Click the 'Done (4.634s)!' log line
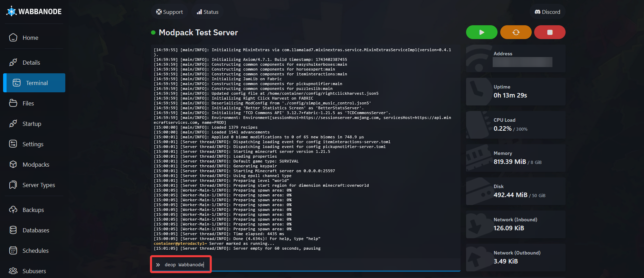 [237, 239]
